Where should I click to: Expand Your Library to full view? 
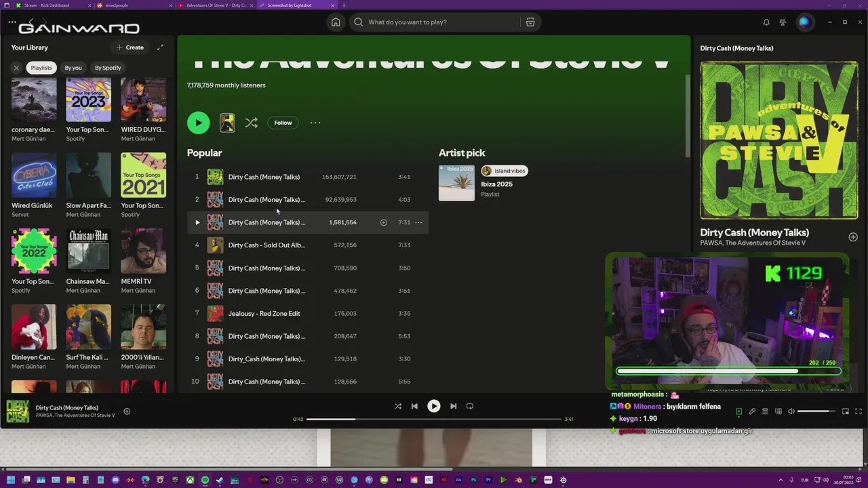click(x=160, y=47)
